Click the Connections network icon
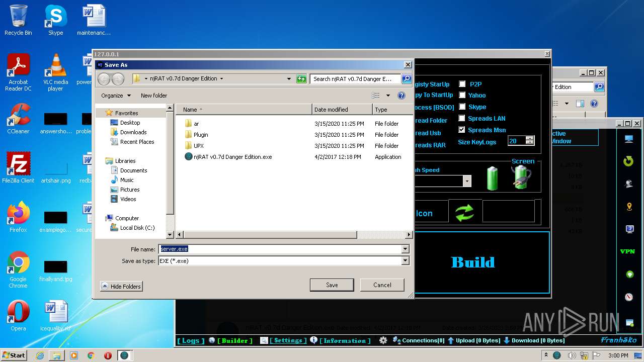Viewport: 644px width, 362px height. (x=397, y=340)
